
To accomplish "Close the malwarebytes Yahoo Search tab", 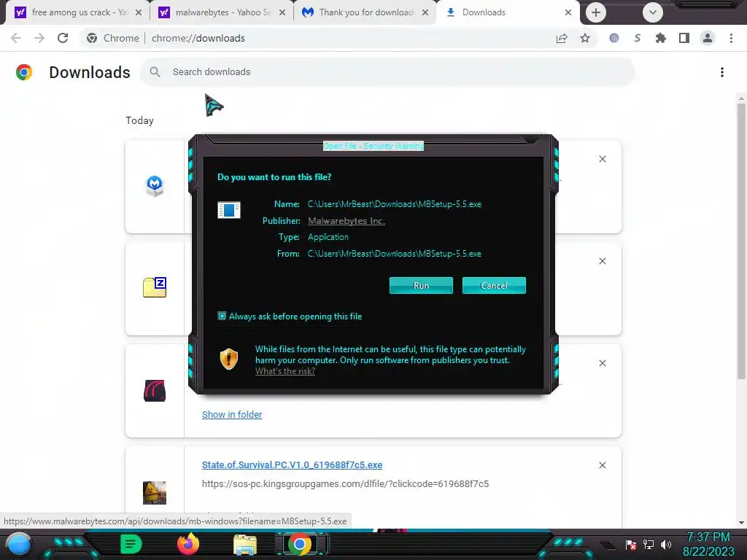I will [x=282, y=12].
